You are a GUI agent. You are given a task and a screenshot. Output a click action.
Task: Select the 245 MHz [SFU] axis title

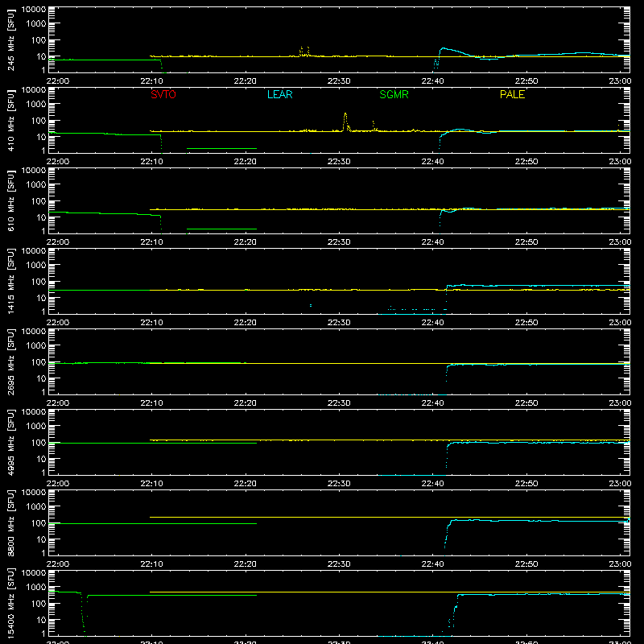click(11, 39)
